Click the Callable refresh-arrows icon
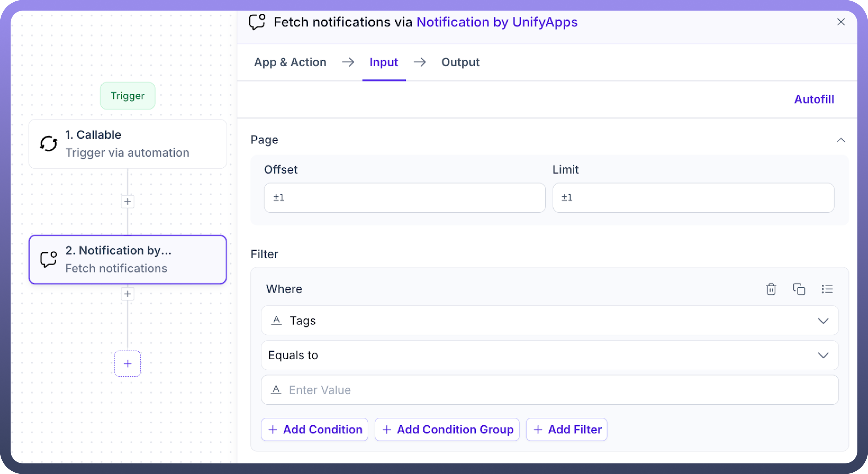 [48, 144]
